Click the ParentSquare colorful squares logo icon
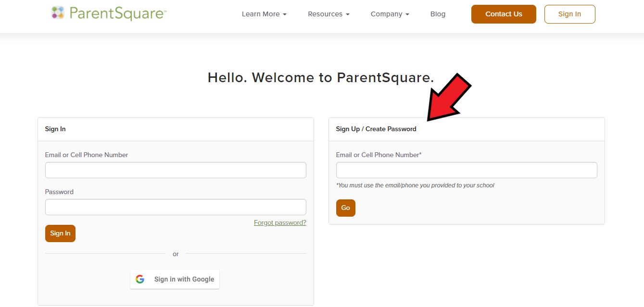 click(x=58, y=13)
